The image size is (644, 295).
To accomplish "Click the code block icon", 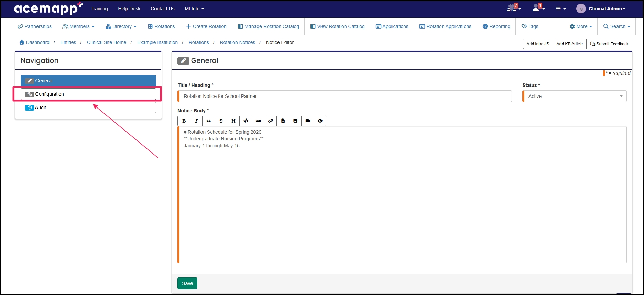I will point(246,121).
